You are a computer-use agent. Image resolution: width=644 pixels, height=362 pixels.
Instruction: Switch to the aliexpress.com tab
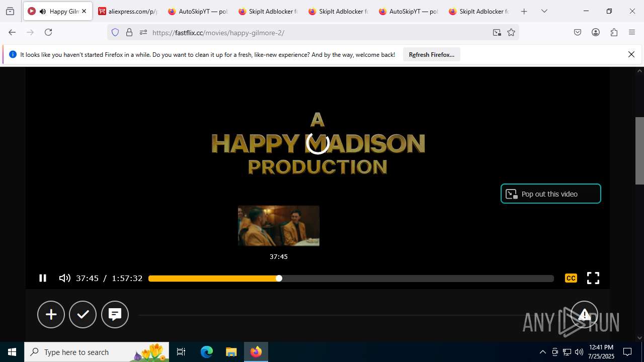tap(128, 11)
